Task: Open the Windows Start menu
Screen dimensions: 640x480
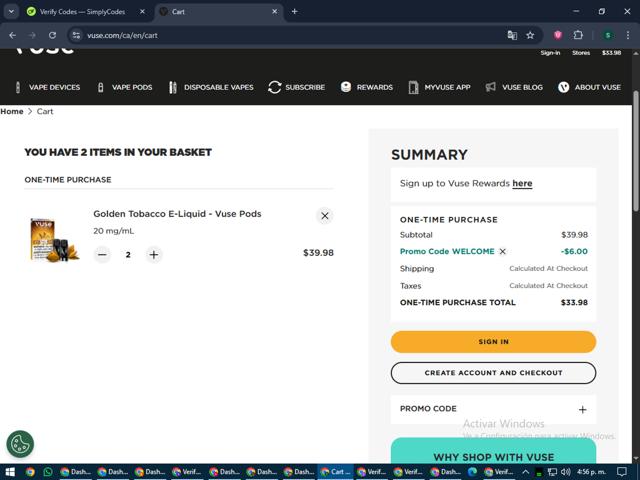Action: 10,472
